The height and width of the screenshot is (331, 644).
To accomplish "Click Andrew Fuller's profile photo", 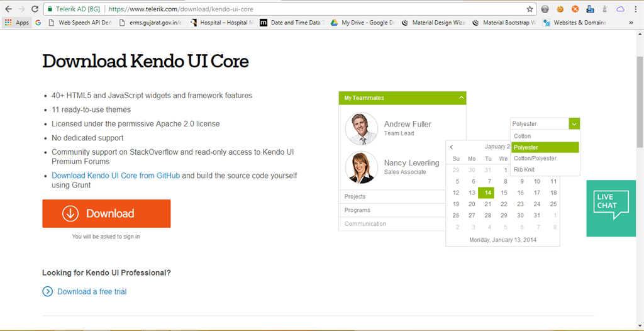I will (362, 129).
